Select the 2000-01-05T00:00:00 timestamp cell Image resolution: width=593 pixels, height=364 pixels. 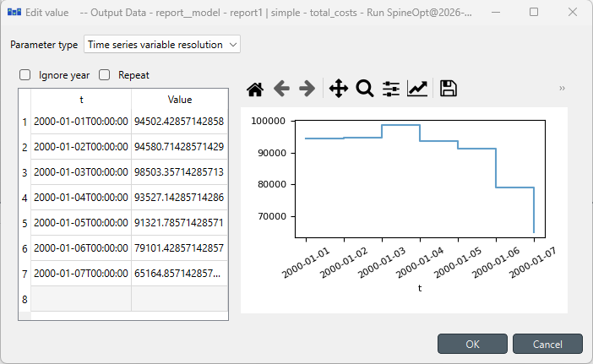point(80,223)
